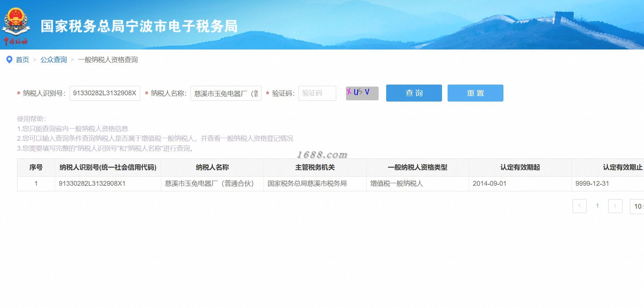Click the 认定有效期起 column header
The height and width of the screenshot is (308, 644).
coord(520,167)
